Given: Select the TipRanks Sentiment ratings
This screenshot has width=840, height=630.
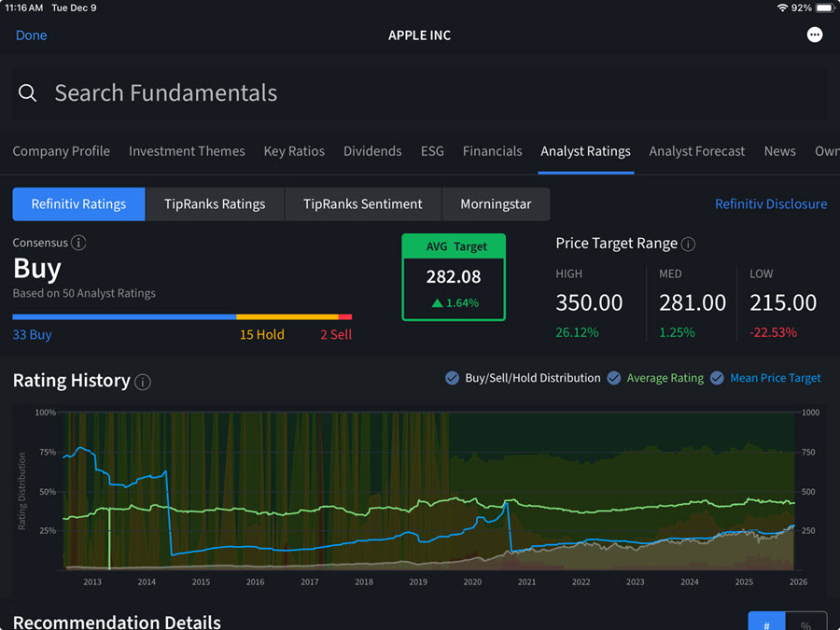Looking at the screenshot, I should point(362,204).
